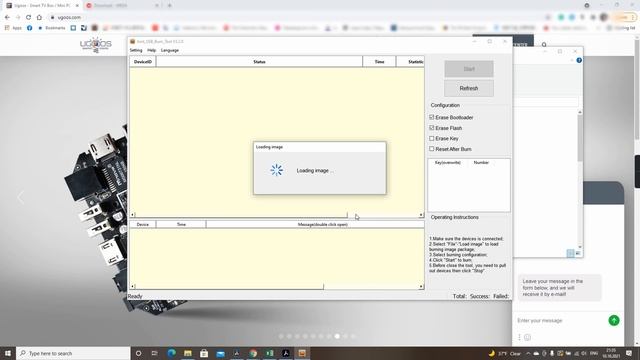Open File Explorer from the taskbar

point(188,353)
